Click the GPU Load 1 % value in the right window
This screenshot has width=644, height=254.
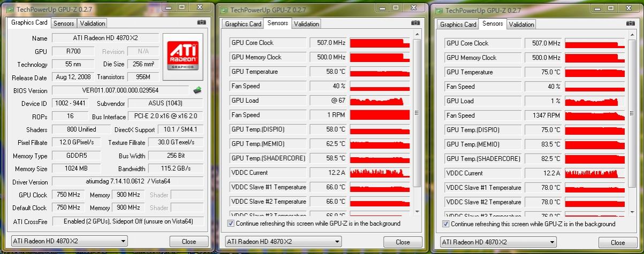[x=543, y=101]
